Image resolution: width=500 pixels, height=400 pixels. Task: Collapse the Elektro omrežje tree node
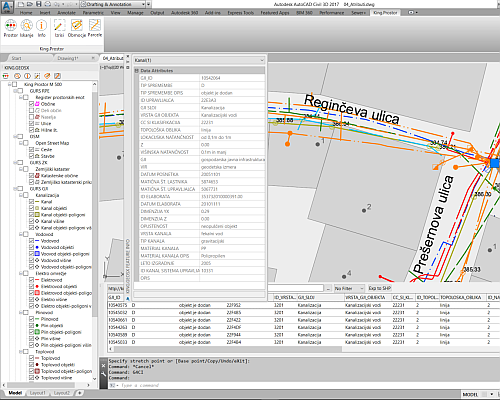21,273
